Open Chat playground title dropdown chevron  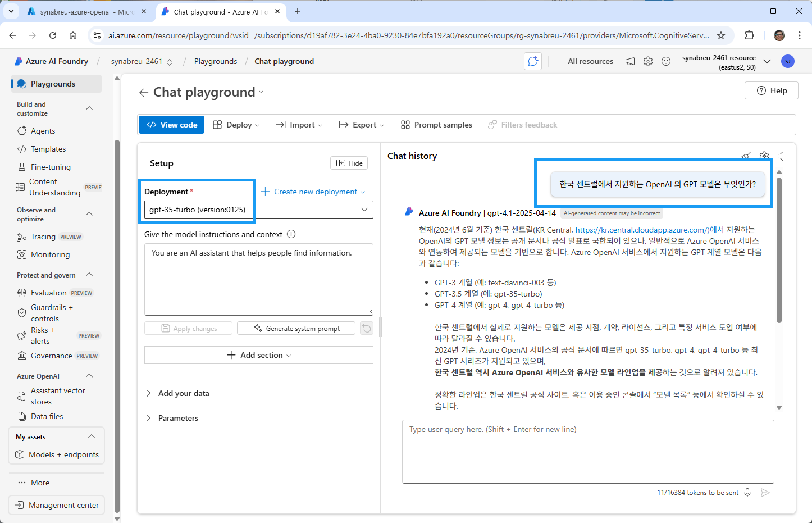[261, 92]
